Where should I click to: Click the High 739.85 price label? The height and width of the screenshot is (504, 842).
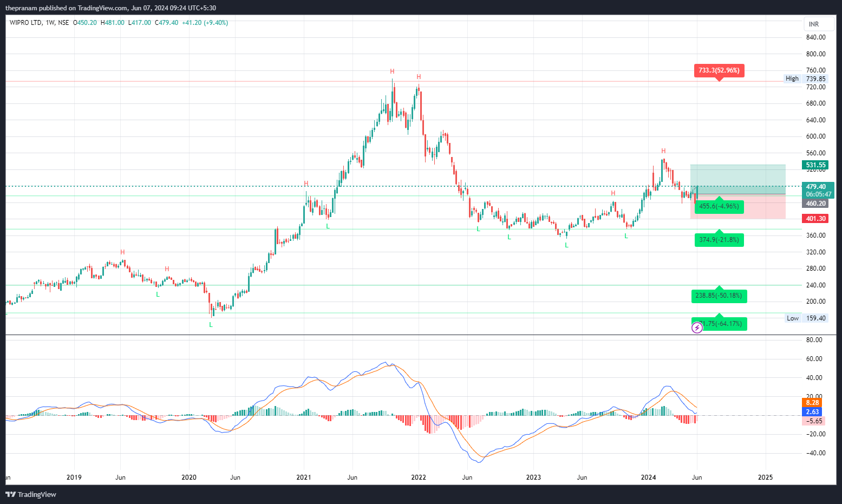806,78
